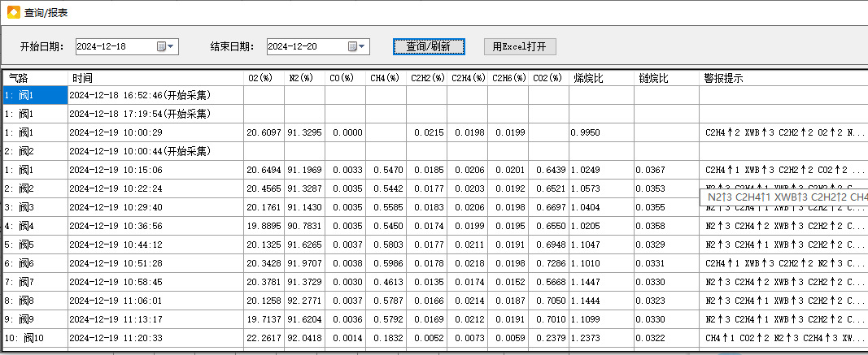Screen dimensions: 868x355
Task: Click the N2 value 91.6265
Action: (x=304, y=245)
